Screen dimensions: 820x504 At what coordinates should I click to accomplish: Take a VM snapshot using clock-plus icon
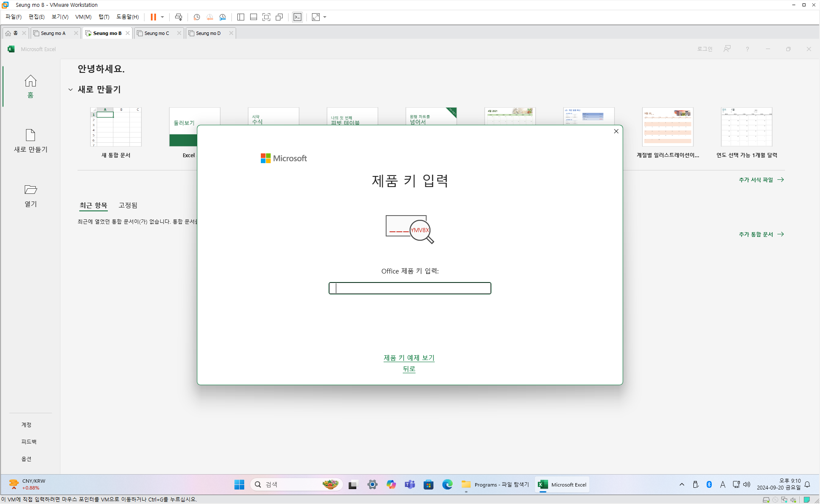click(196, 17)
